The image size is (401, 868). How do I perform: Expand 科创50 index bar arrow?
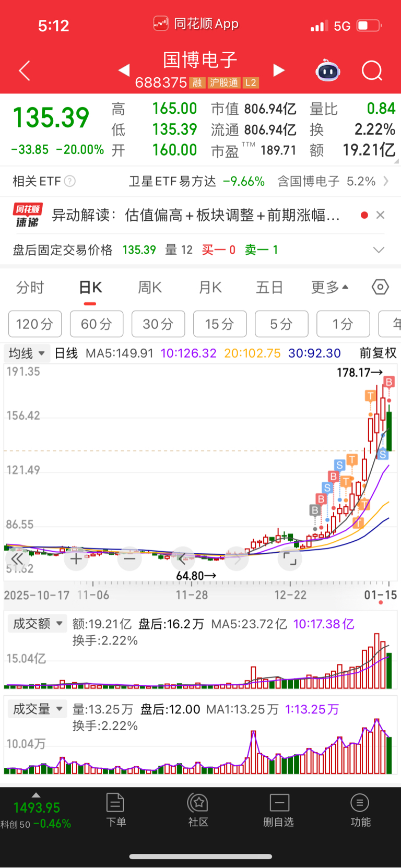point(36,795)
